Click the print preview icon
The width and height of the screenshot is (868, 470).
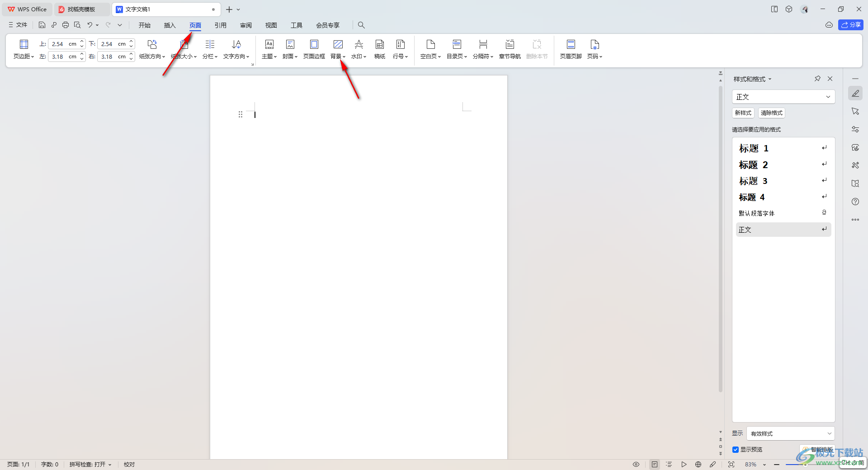pyautogui.click(x=77, y=25)
